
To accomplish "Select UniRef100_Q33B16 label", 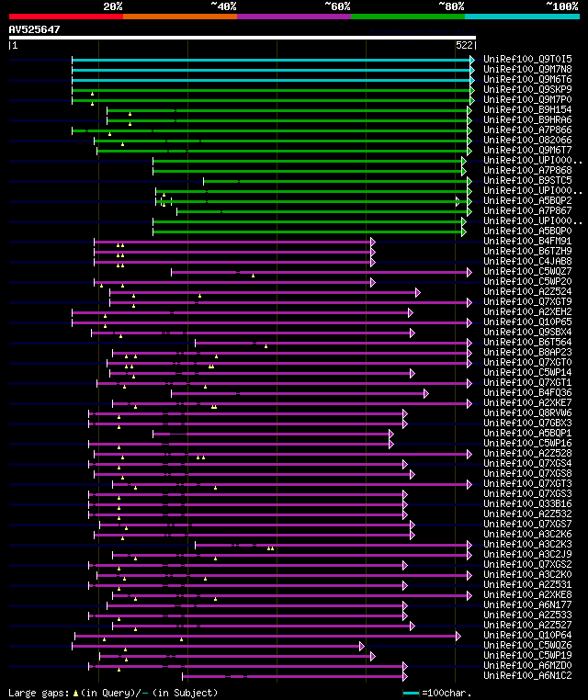I will 527,504.
